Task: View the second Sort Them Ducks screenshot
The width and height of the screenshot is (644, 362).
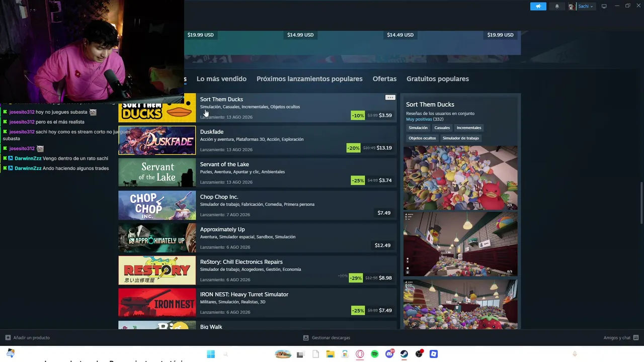Action: (x=460, y=244)
